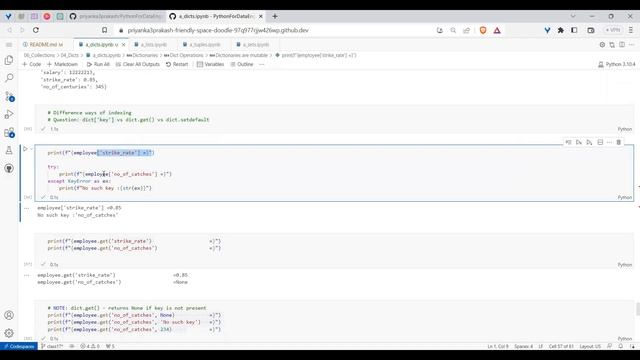Open the Accounts menu icon
Screen dimensions: 640x360
pos(9,315)
